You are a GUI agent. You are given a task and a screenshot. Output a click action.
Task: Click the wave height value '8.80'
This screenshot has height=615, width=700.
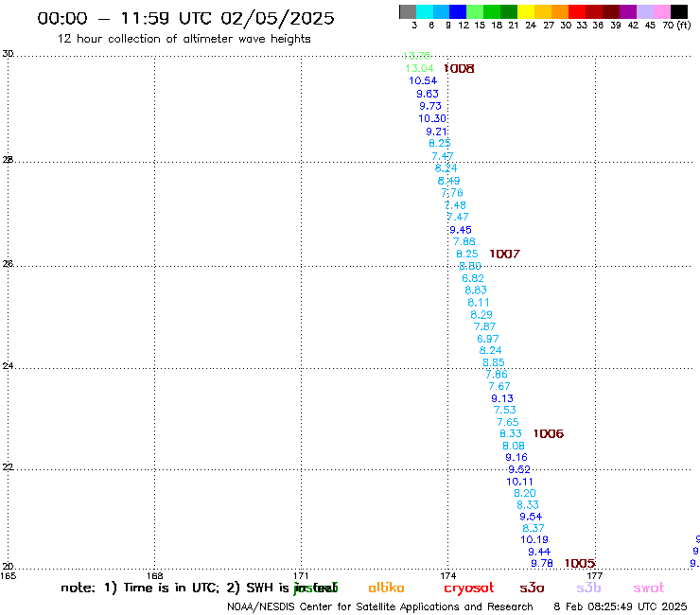[470, 266]
